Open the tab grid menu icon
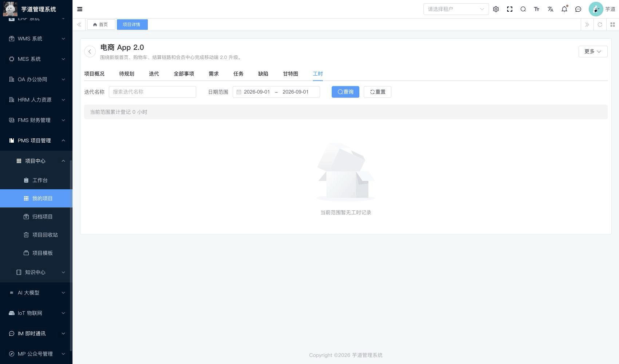619x364 pixels. click(612, 24)
